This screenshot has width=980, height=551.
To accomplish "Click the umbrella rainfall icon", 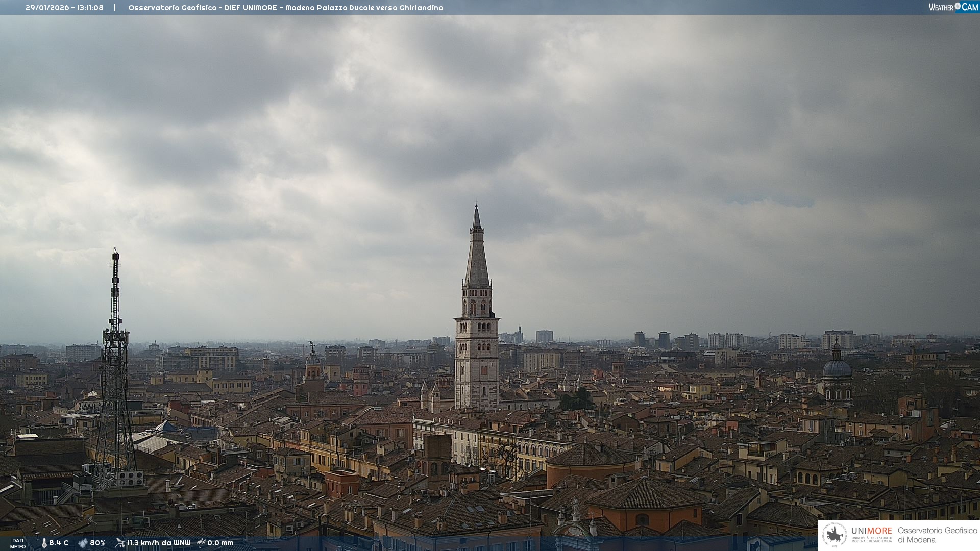I will click(x=201, y=543).
